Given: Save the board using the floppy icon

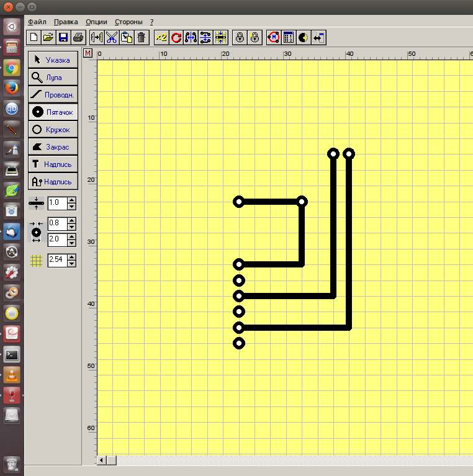Looking at the screenshot, I should point(63,38).
